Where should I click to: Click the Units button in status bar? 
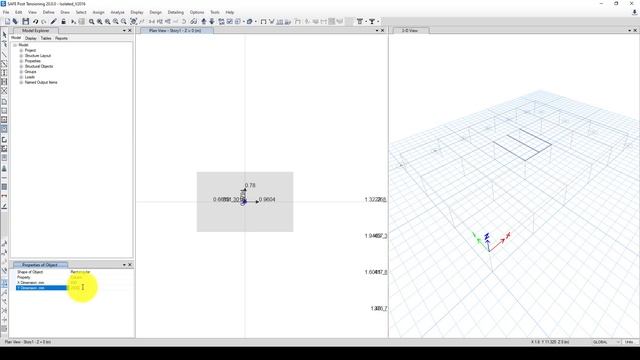tap(630, 342)
